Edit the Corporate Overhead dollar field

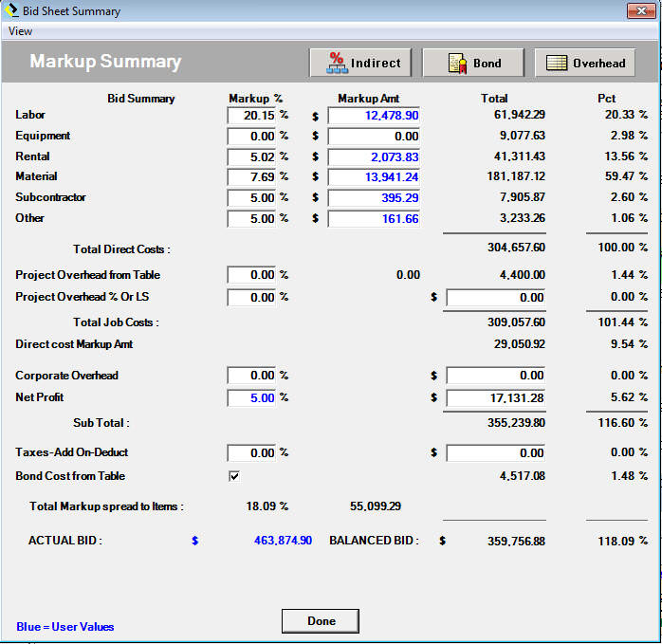click(x=496, y=375)
